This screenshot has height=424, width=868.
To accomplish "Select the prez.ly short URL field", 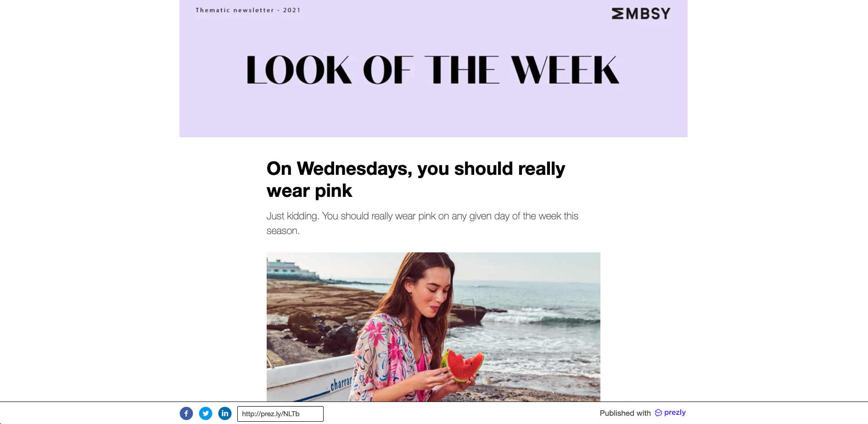I will (x=280, y=414).
